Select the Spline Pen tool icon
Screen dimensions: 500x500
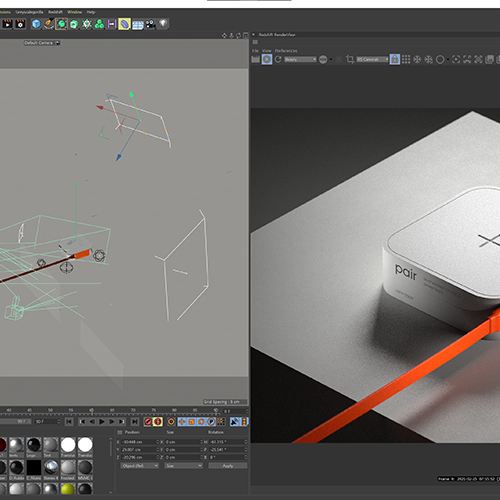[x=49, y=24]
